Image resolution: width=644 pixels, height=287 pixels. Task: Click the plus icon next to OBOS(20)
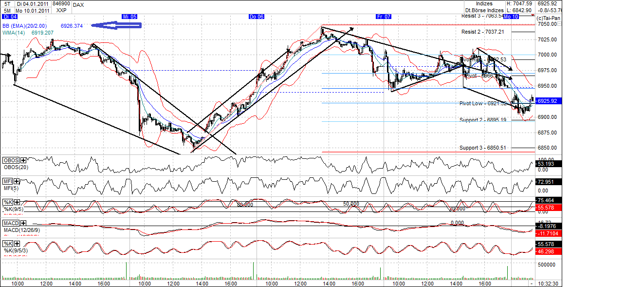tap(22, 160)
